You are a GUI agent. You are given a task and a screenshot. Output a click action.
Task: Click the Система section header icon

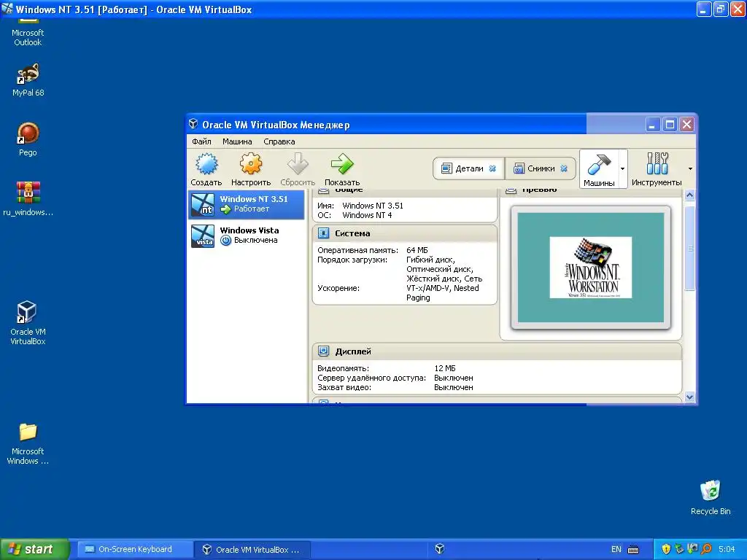click(323, 233)
